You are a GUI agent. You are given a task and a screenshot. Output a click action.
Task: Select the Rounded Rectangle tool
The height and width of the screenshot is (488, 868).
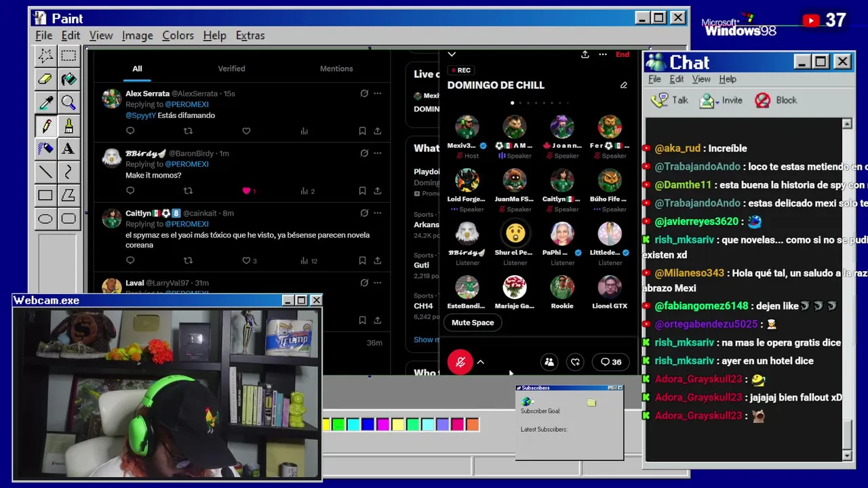pos(68,218)
